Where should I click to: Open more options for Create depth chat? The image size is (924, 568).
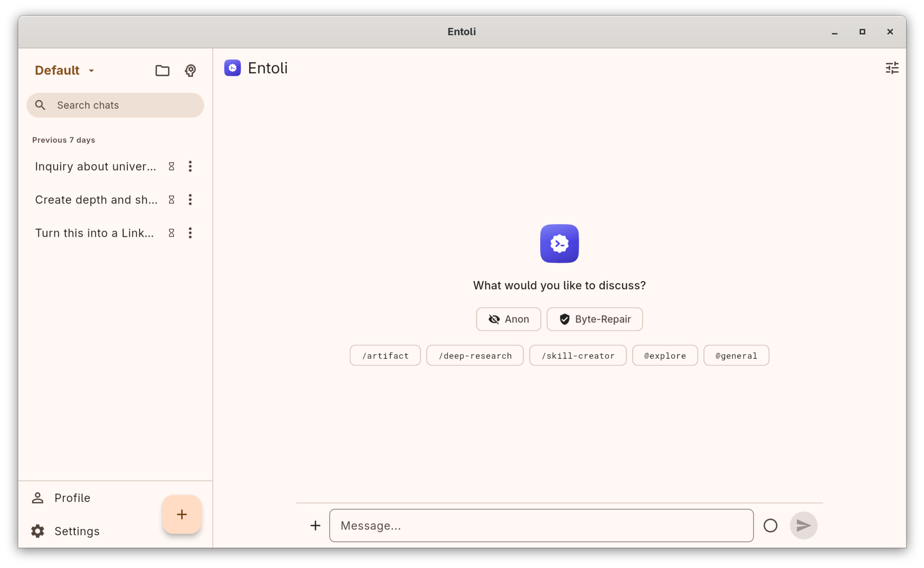point(190,200)
